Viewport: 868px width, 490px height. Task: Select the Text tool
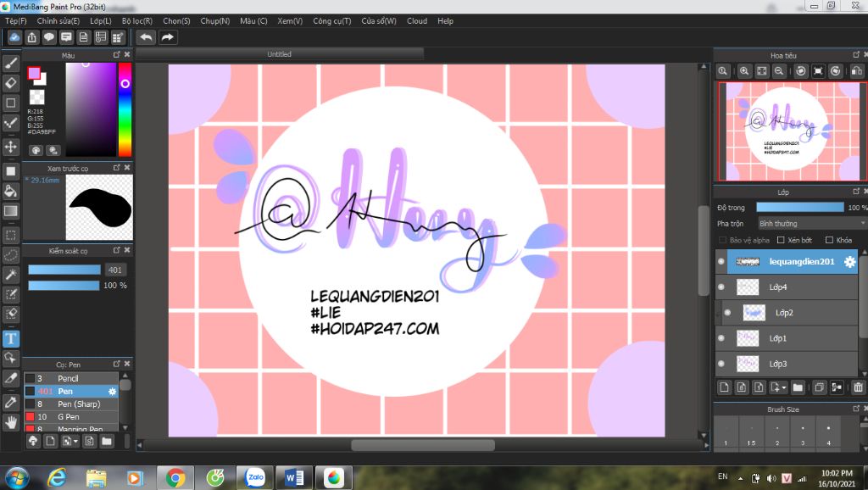pos(10,338)
